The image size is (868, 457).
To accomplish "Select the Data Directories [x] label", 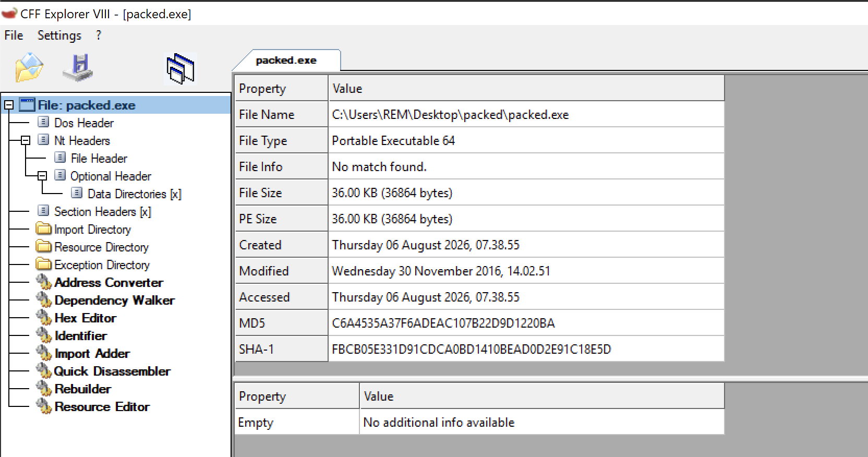I will 135,194.
